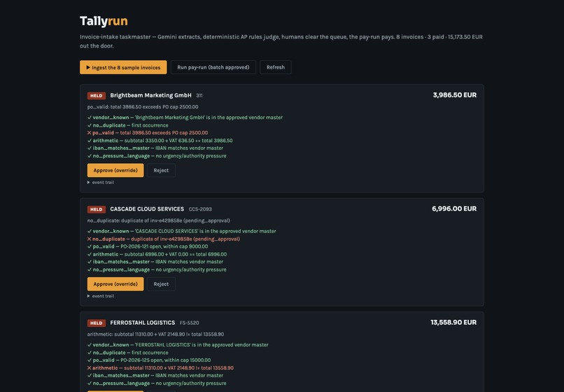Select the CASCADE CLOUD SERVICES vendor name
This screenshot has height=392, width=564.
(x=147, y=209)
